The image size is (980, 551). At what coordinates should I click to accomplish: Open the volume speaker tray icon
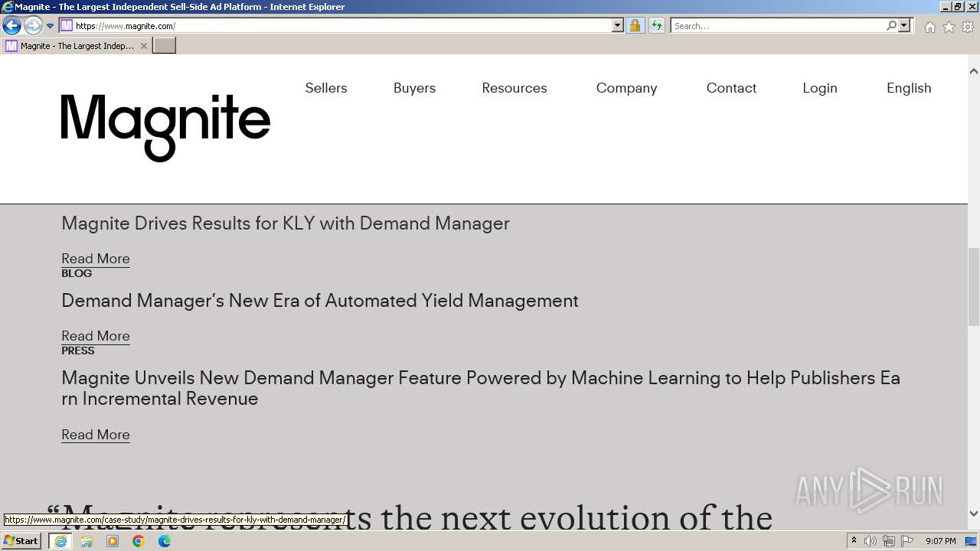click(871, 541)
